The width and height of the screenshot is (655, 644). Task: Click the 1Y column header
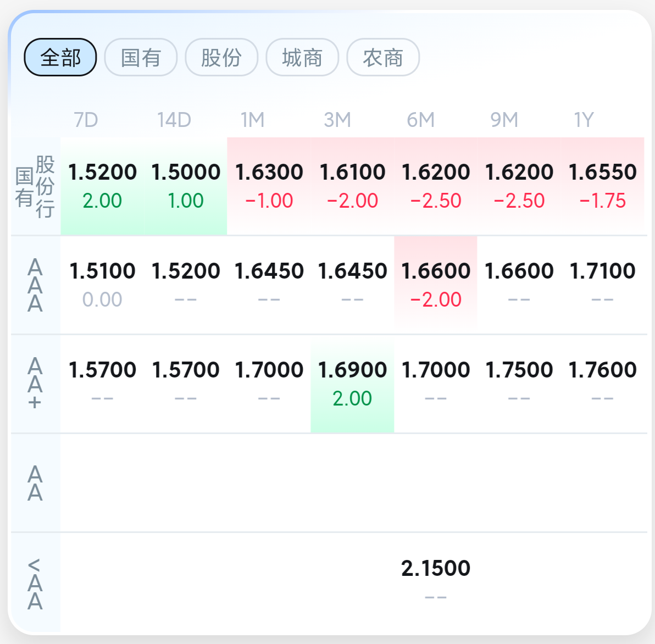(x=584, y=120)
